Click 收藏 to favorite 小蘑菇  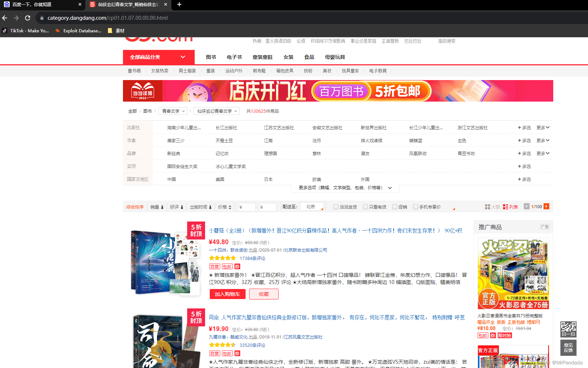[x=264, y=294]
